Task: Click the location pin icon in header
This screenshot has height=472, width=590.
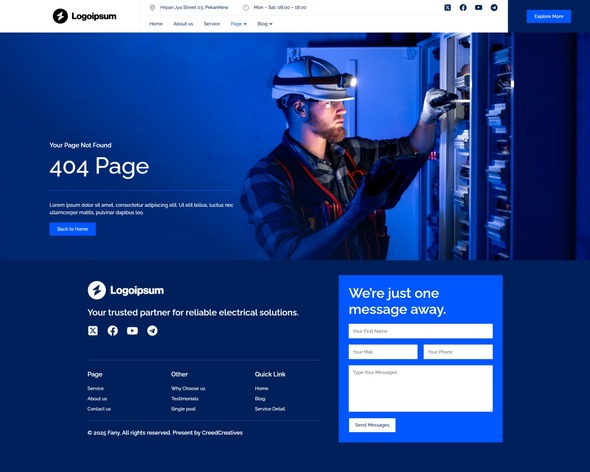Action: click(152, 8)
